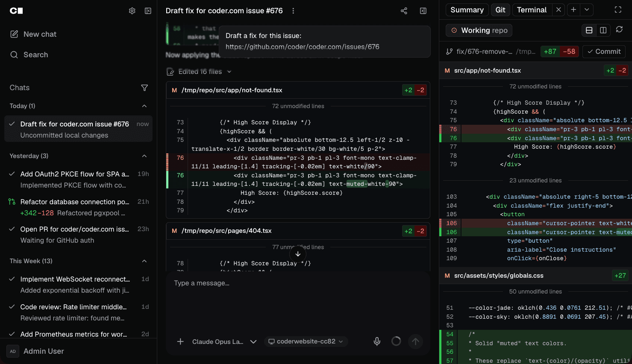Open src/assets/styles/globals.css file header
The height and width of the screenshot is (364, 632).
[535, 276]
